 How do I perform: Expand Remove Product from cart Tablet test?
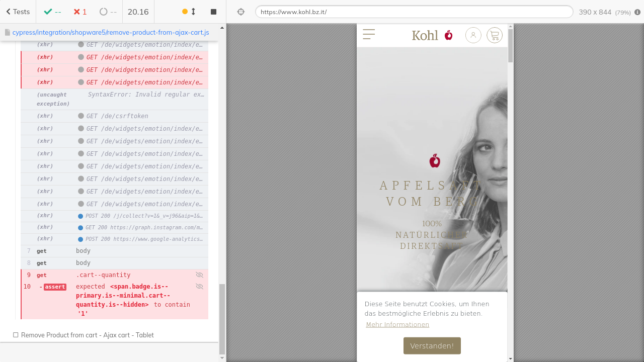tap(87, 335)
